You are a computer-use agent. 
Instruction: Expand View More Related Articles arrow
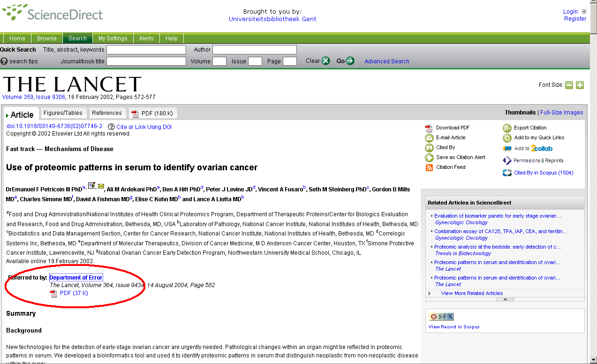[430, 293]
